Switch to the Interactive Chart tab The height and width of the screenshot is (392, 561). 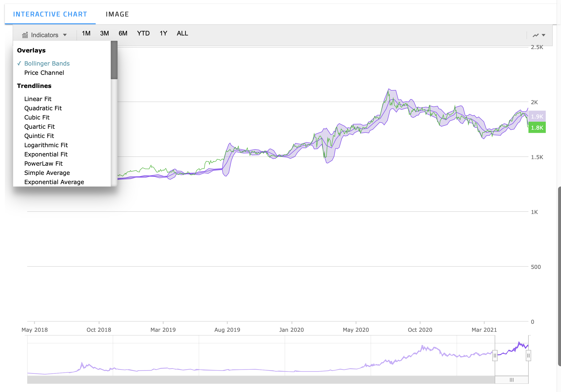coord(50,14)
